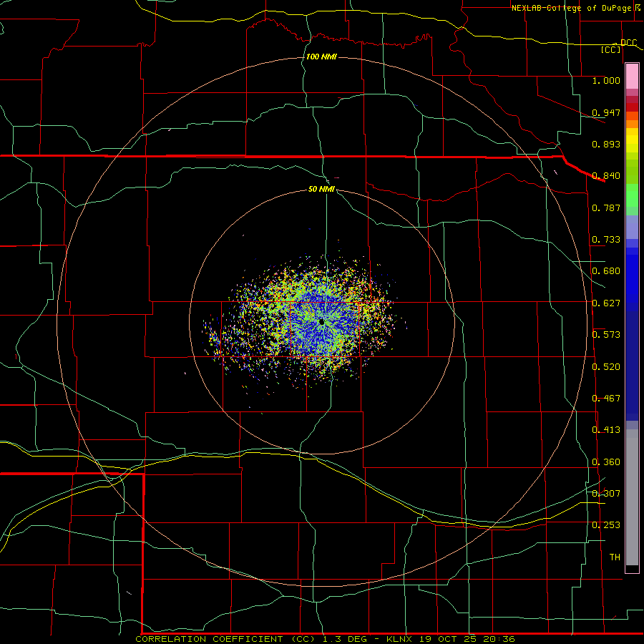Click the 0.360 color scale value

point(606,462)
